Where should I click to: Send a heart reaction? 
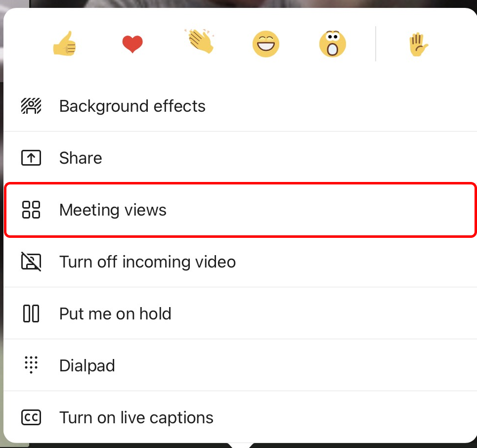(132, 45)
